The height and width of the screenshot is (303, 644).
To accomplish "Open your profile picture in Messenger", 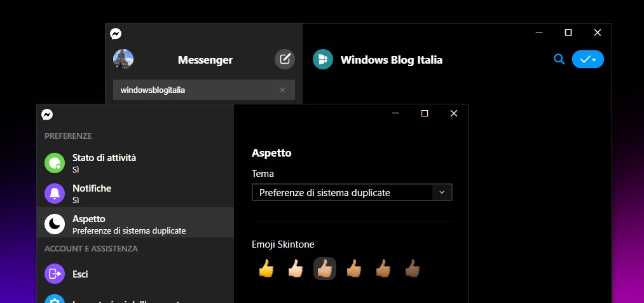I will [123, 59].
